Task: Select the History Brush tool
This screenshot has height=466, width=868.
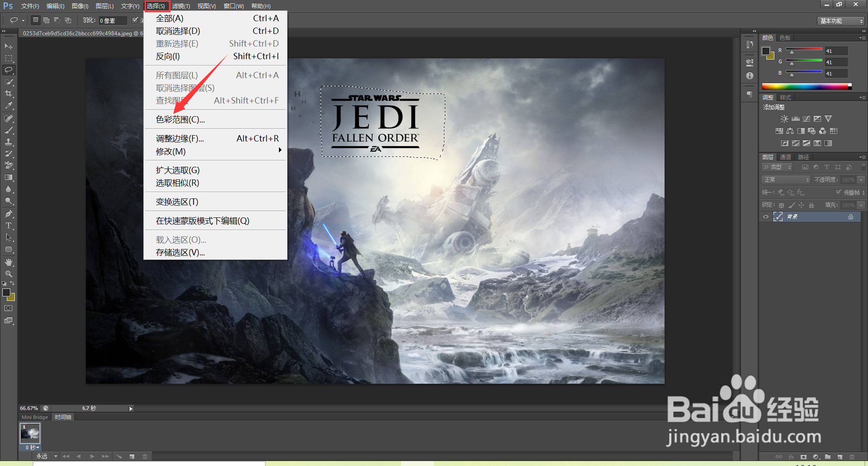Action: tap(9, 154)
